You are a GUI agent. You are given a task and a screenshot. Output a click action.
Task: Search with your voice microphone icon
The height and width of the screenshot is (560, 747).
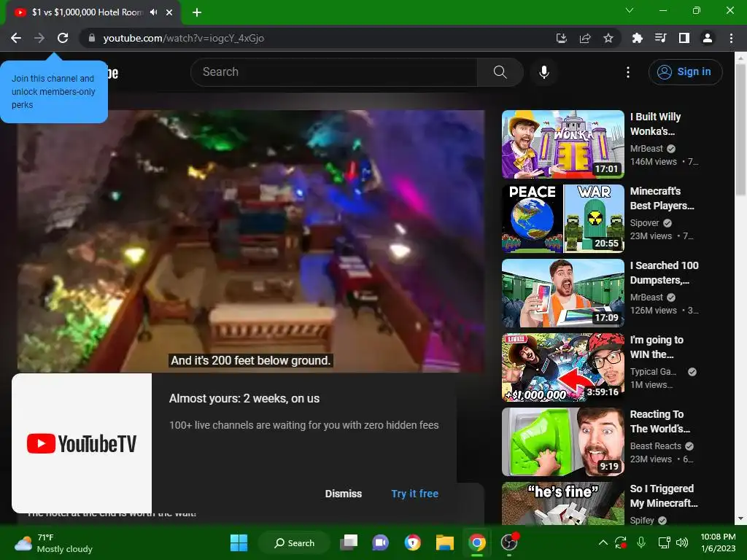[x=544, y=72]
